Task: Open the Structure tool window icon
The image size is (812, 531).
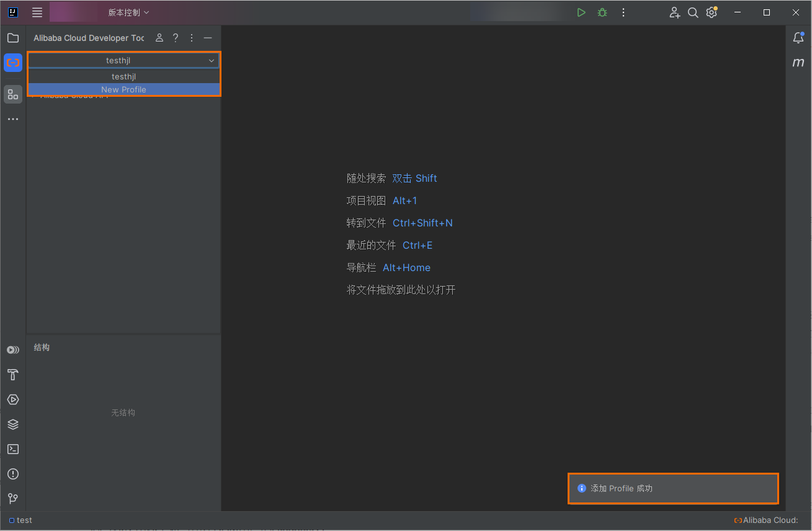Action: 13,94
